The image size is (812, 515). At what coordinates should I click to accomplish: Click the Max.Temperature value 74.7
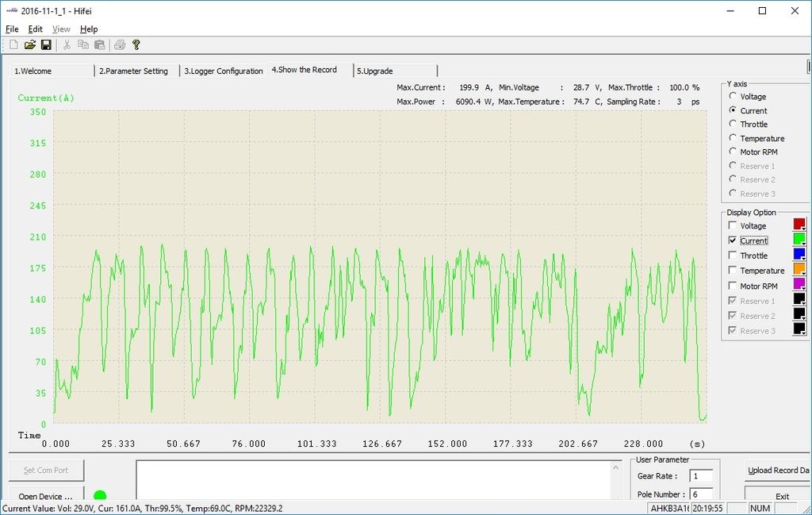coord(581,102)
